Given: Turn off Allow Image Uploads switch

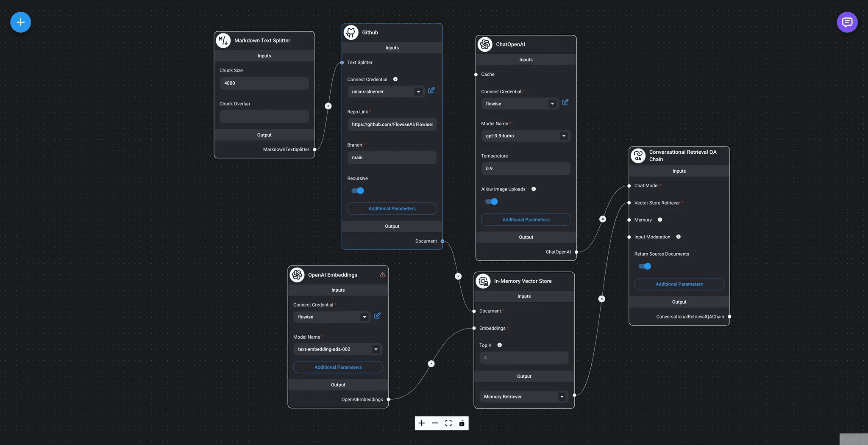Looking at the screenshot, I should pyautogui.click(x=492, y=202).
